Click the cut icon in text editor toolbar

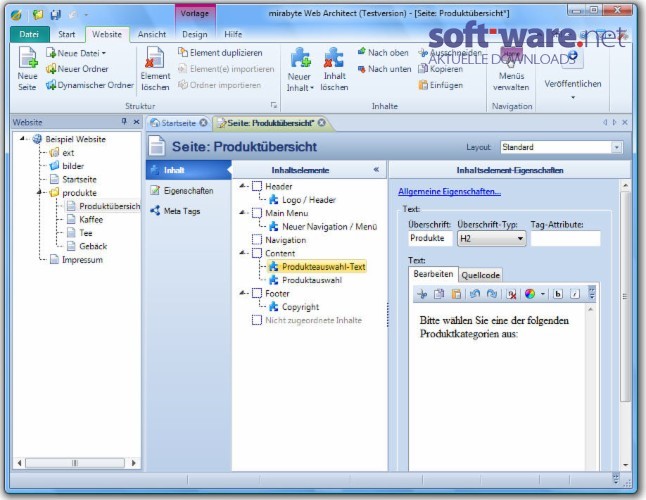pyautogui.click(x=422, y=294)
